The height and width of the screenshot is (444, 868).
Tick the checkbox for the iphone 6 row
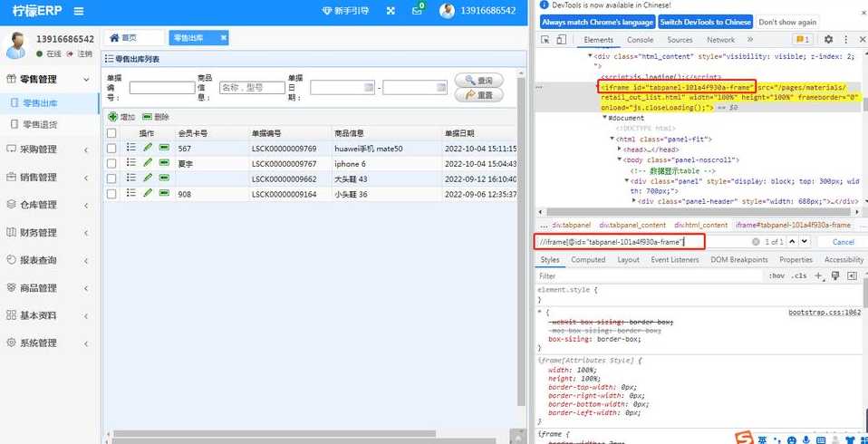pyautogui.click(x=111, y=163)
